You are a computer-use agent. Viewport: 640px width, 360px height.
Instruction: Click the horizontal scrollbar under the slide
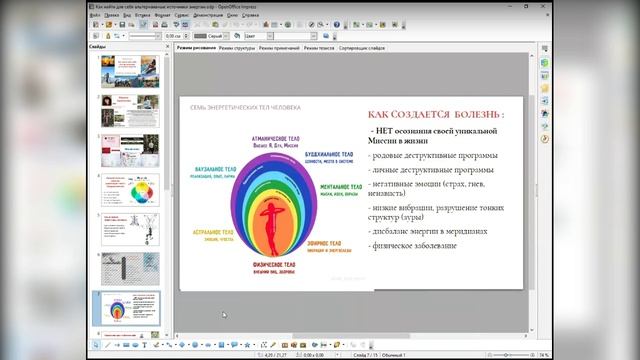click(x=351, y=336)
